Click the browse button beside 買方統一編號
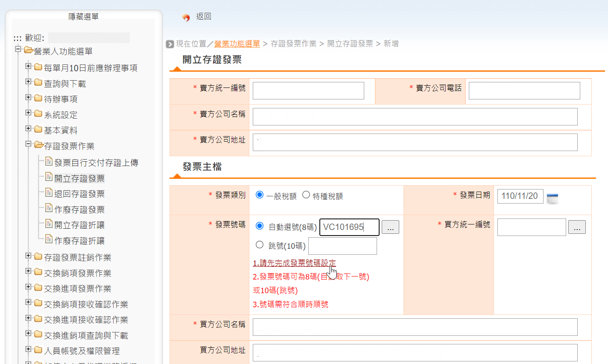Image resolution: width=608 pixels, height=364 pixels. [x=577, y=227]
